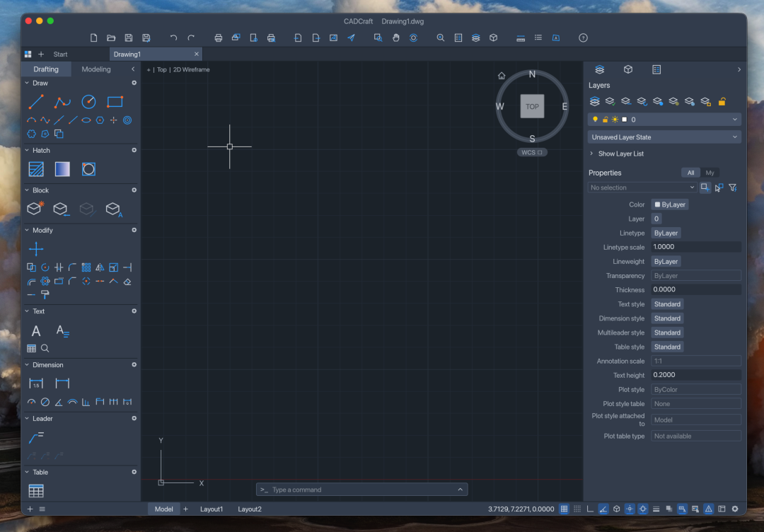The image size is (764, 532).
Task: Toggle layer 0 freeze sun icon
Action: click(x=615, y=120)
